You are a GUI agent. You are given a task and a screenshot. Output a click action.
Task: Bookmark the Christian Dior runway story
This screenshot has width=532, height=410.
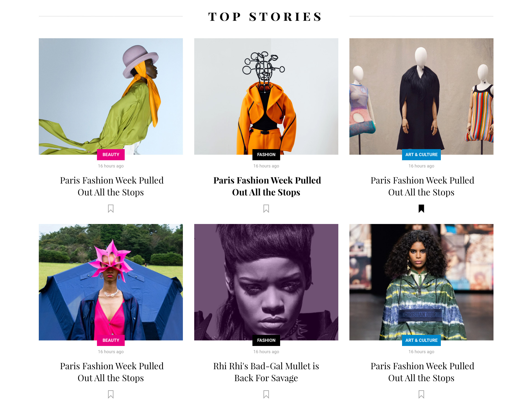coord(421,394)
